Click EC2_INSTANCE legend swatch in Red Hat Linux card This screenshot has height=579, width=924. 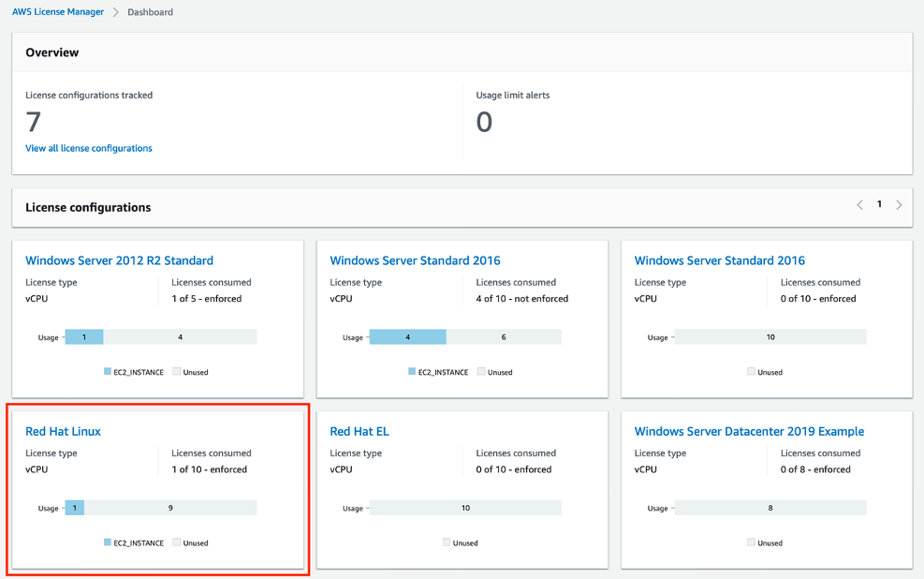[x=108, y=542]
